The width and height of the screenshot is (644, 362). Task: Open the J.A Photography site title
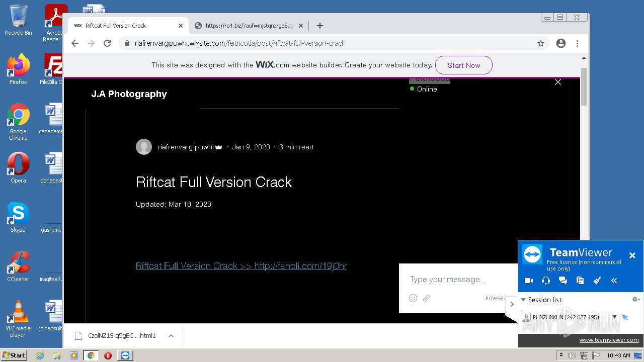tap(129, 94)
